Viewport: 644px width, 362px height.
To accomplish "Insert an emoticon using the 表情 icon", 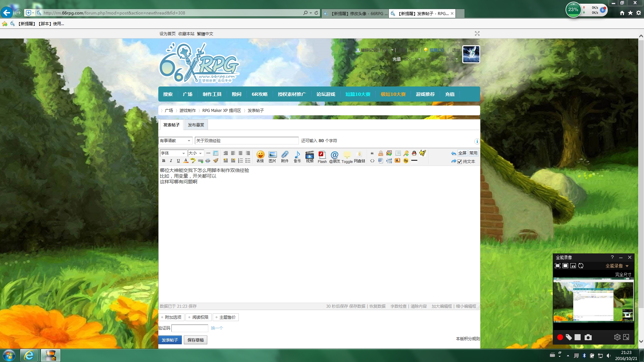I will (x=260, y=157).
